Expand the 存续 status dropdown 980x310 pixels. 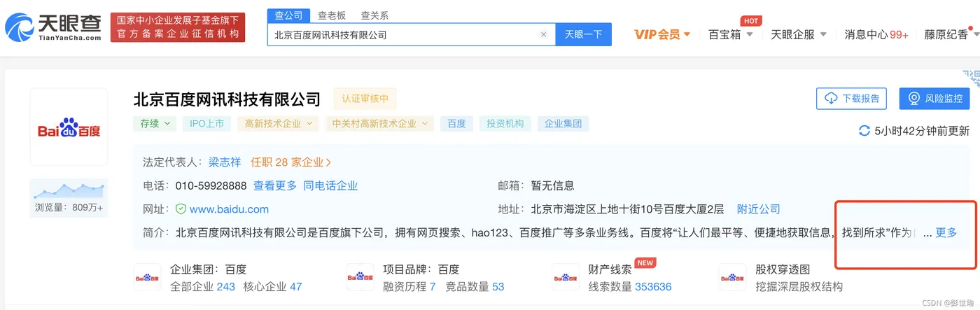click(x=155, y=124)
